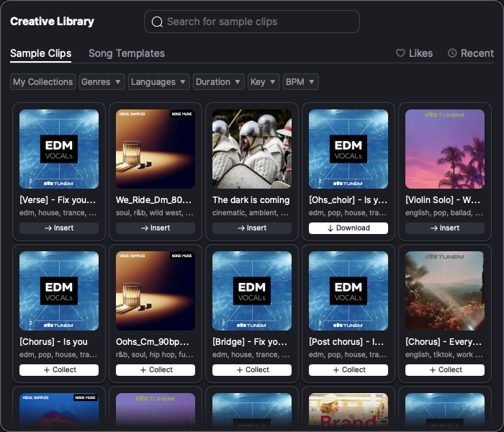Expand the Languages filter dropdown
Image resolution: width=504 pixels, height=432 pixels.
(159, 81)
